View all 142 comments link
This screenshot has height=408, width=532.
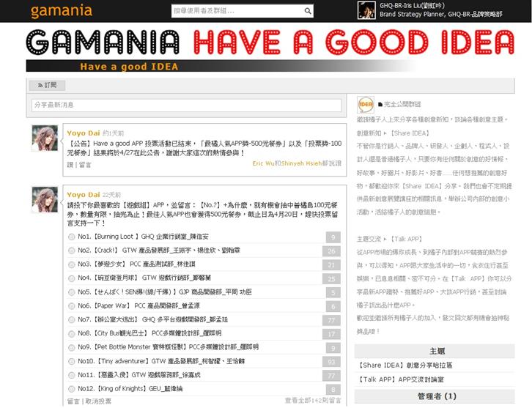313,401
